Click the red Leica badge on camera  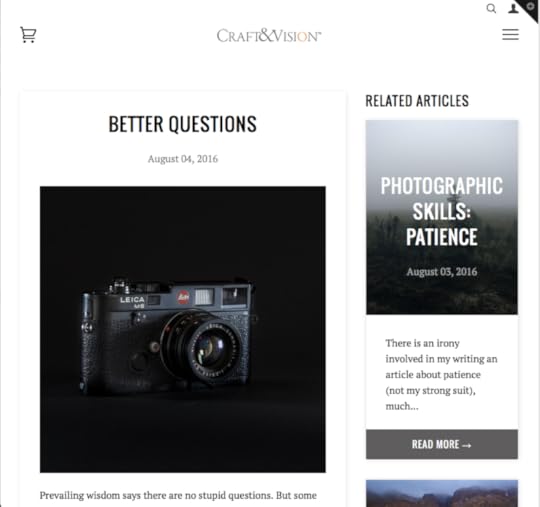(x=183, y=297)
